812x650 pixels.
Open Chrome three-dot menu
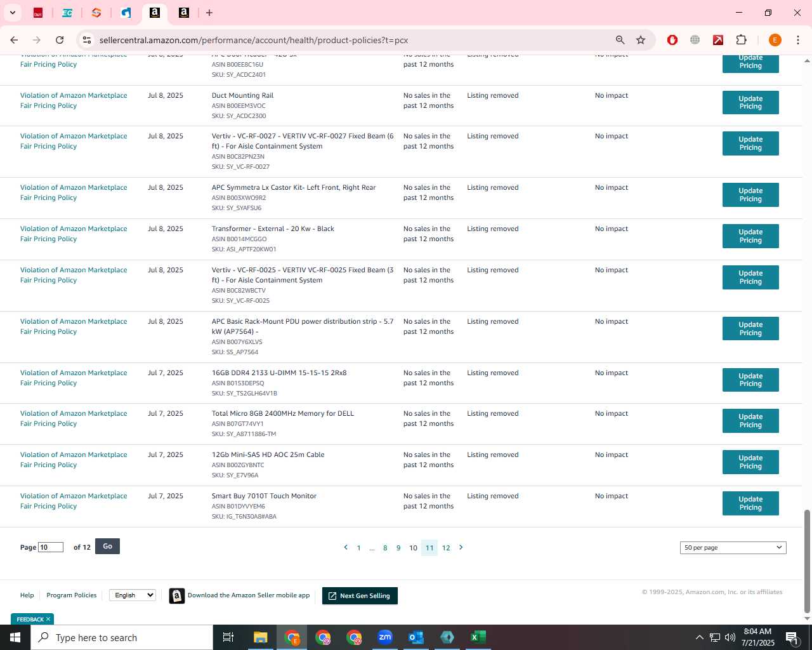coord(798,40)
